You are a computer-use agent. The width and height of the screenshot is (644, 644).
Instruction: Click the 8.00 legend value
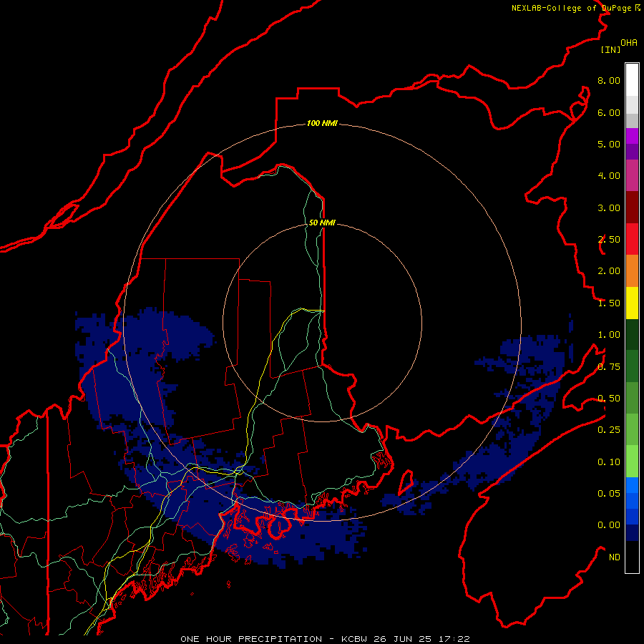coord(609,80)
